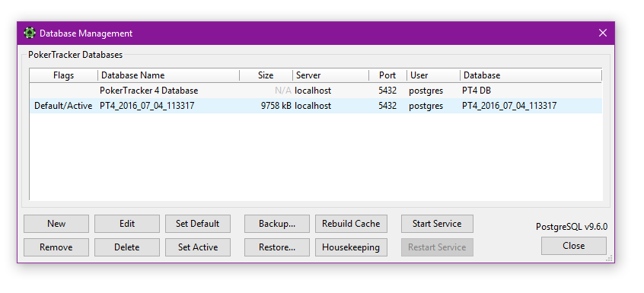Open the Backup... dialog
The height and width of the screenshot is (293, 644).
pos(277,224)
